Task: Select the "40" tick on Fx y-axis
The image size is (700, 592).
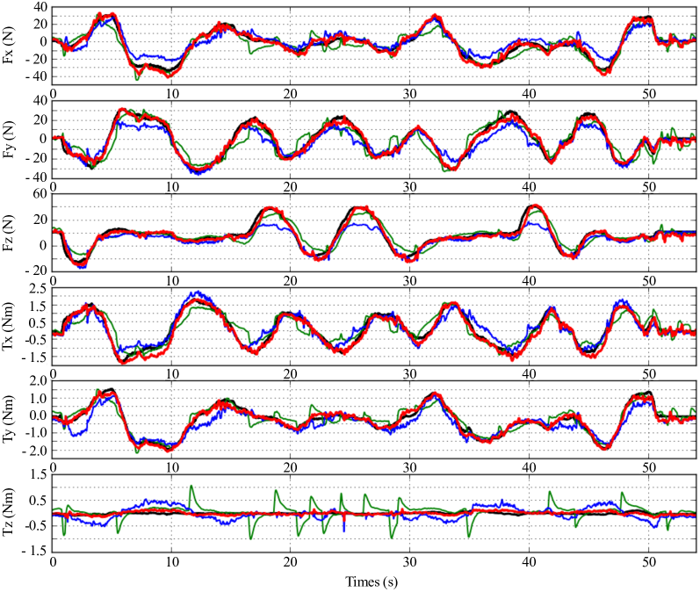Action: point(40,8)
